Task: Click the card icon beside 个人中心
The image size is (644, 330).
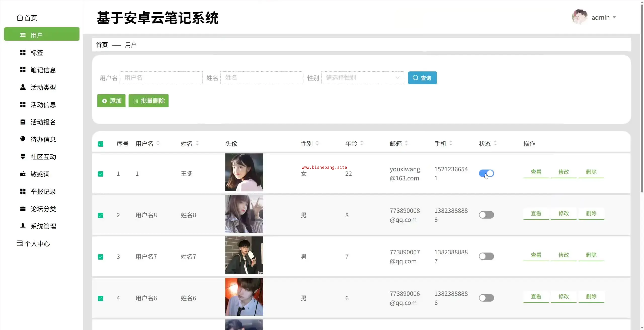Action: [20, 243]
